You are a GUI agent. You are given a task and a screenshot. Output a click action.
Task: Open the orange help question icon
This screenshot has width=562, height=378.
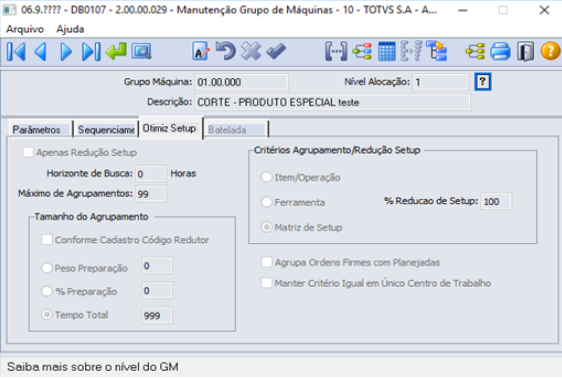551,51
